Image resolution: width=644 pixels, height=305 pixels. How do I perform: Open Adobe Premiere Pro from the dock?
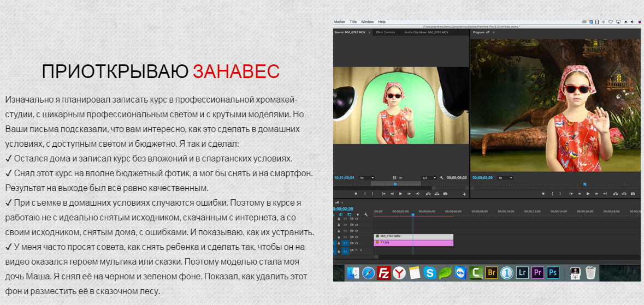tap(537, 272)
